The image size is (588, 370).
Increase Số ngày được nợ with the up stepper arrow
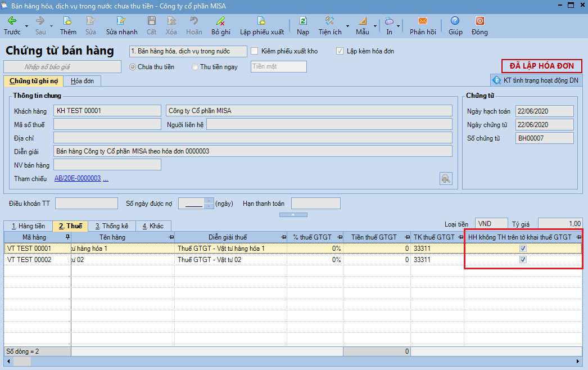pyautogui.click(x=209, y=201)
